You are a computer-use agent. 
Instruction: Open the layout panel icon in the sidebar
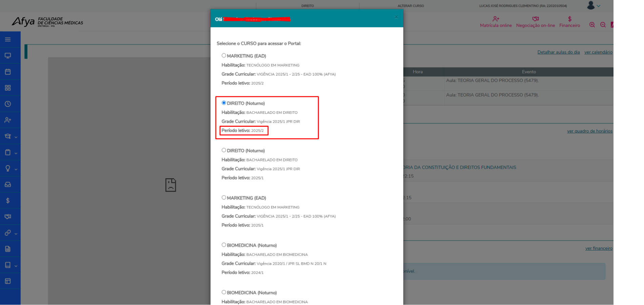[8, 281]
